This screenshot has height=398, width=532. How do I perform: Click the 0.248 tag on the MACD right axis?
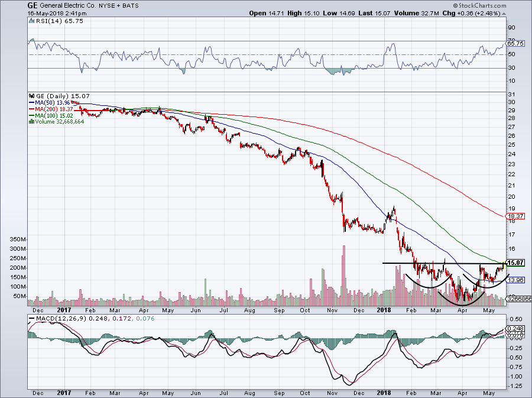tap(515, 328)
